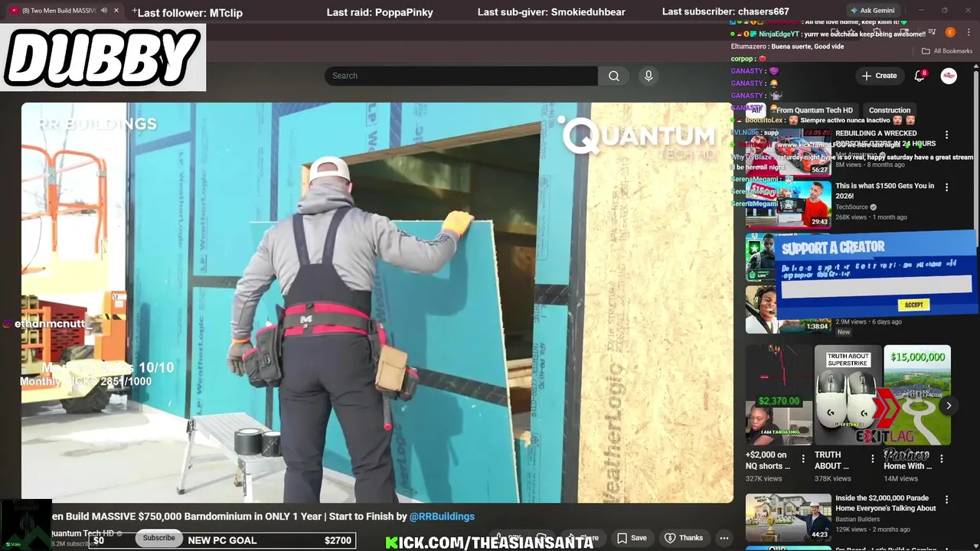Start voice search with the microphone icon

(648, 76)
